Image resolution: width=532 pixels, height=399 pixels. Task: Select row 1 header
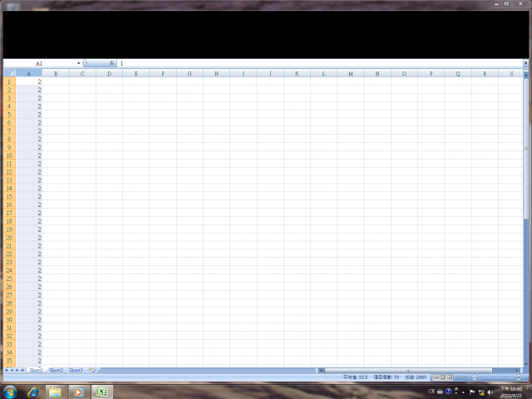9,81
